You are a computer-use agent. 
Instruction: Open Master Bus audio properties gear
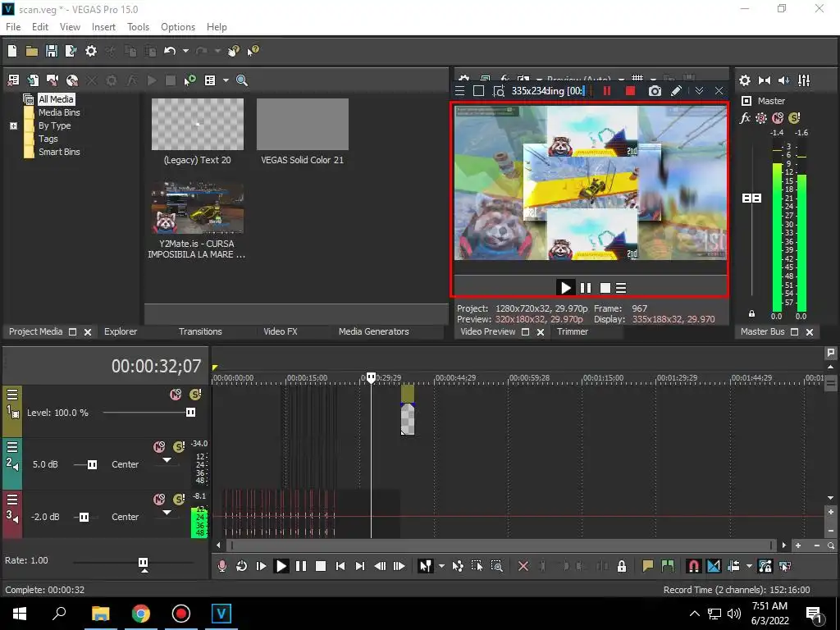pyautogui.click(x=745, y=80)
